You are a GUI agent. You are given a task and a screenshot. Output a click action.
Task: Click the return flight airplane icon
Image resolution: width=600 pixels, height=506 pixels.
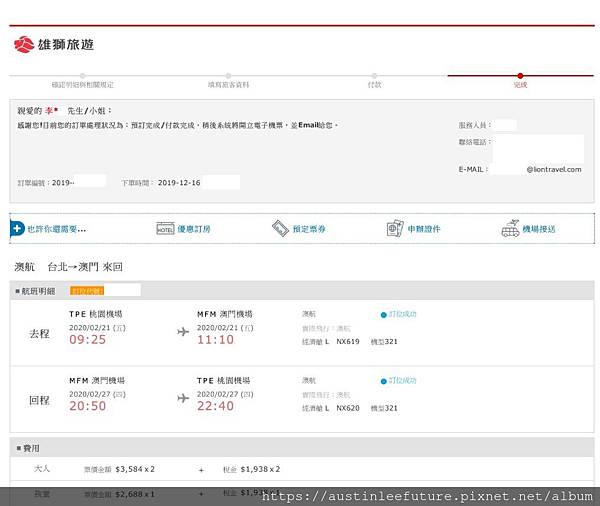[x=183, y=398]
